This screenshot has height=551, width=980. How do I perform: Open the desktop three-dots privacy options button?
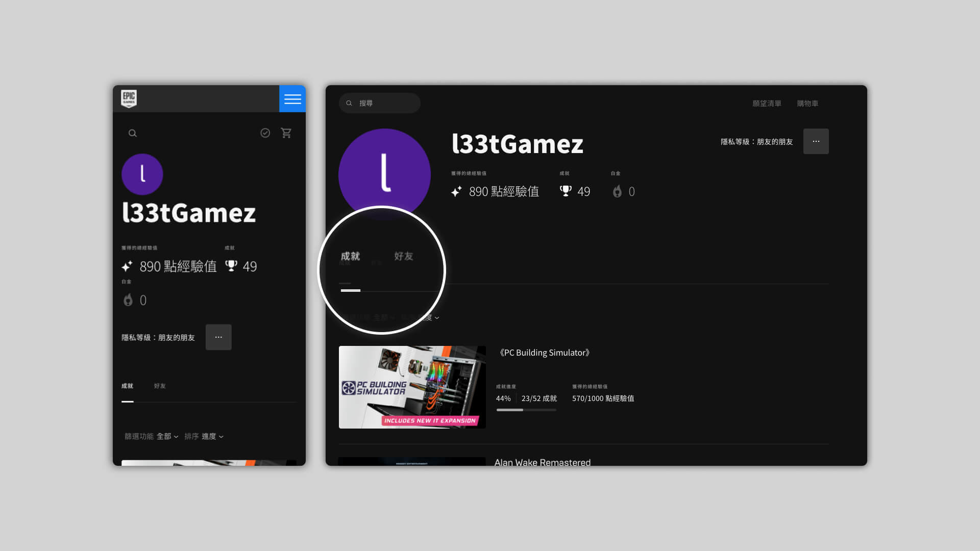[816, 141]
